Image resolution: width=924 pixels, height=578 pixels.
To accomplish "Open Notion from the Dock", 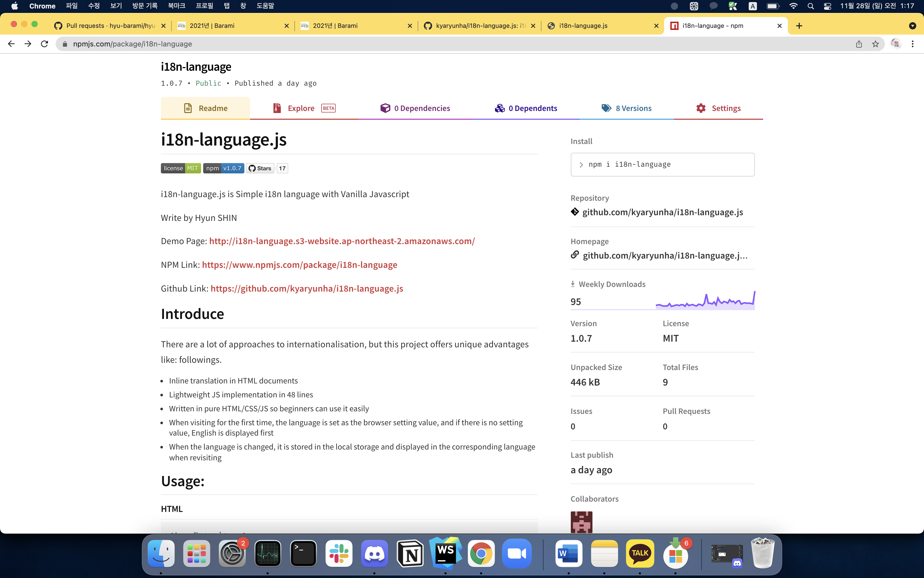I will pyautogui.click(x=410, y=553).
